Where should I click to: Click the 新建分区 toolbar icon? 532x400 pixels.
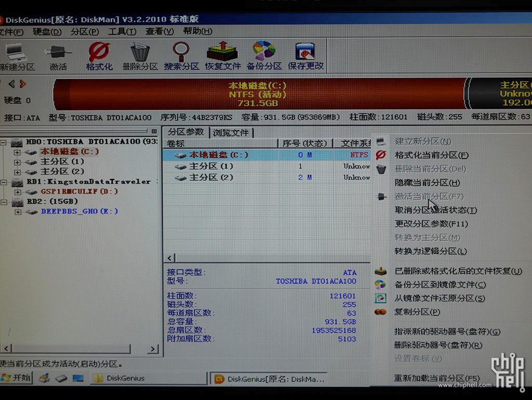pos(15,53)
